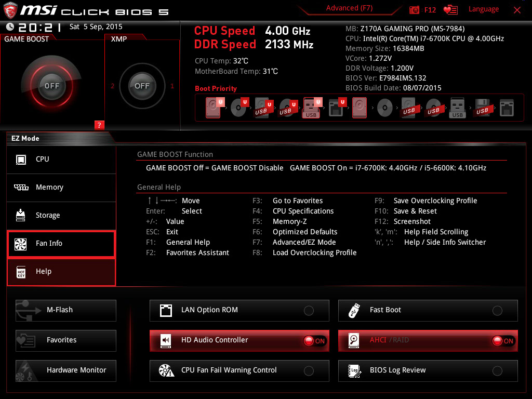532x399 pixels.
Task: Switch to the Fan Info tab
Action: (x=61, y=244)
